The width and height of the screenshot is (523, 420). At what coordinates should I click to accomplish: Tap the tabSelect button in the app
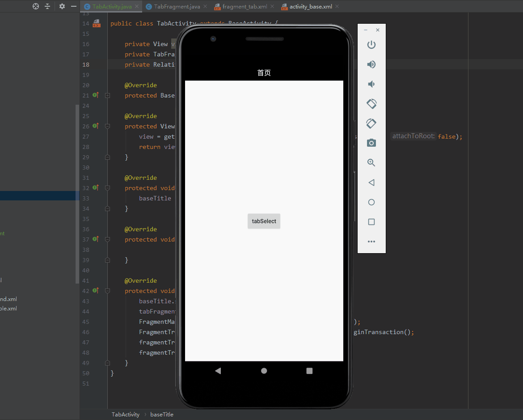click(264, 221)
